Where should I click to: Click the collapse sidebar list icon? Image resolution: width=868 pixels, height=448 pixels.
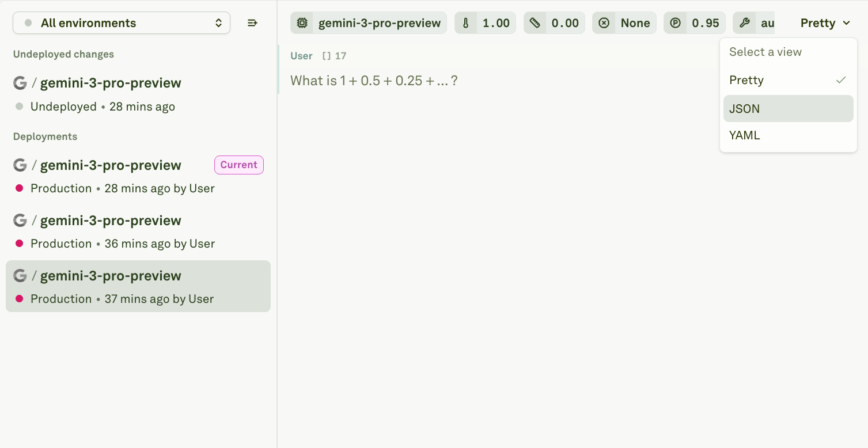click(252, 23)
